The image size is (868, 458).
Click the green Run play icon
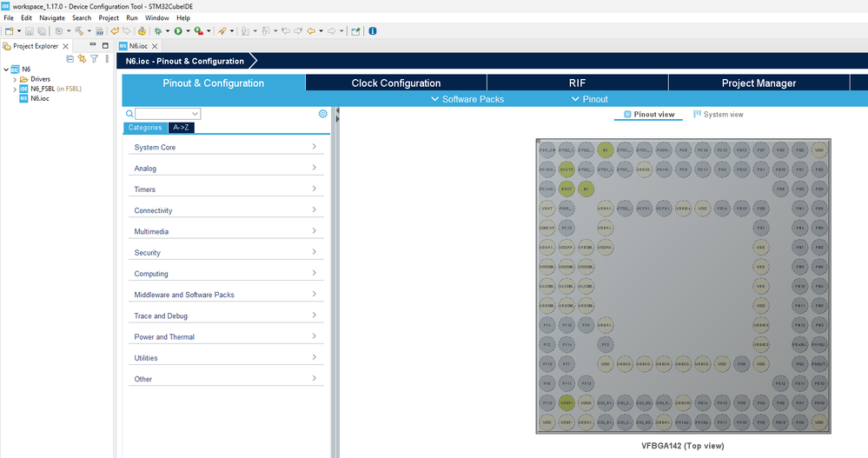(x=178, y=31)
